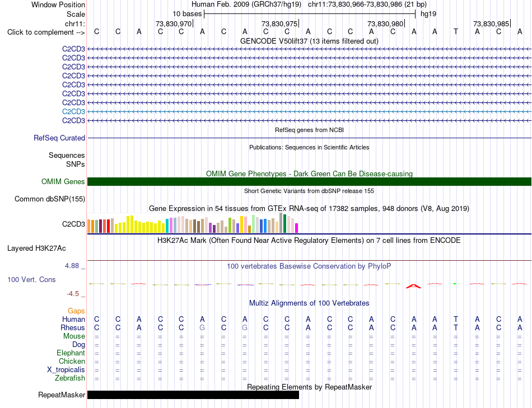Click the 73,830,975 position marker
The height and width of the screenshot is (408, 532).
pos(280,24)
